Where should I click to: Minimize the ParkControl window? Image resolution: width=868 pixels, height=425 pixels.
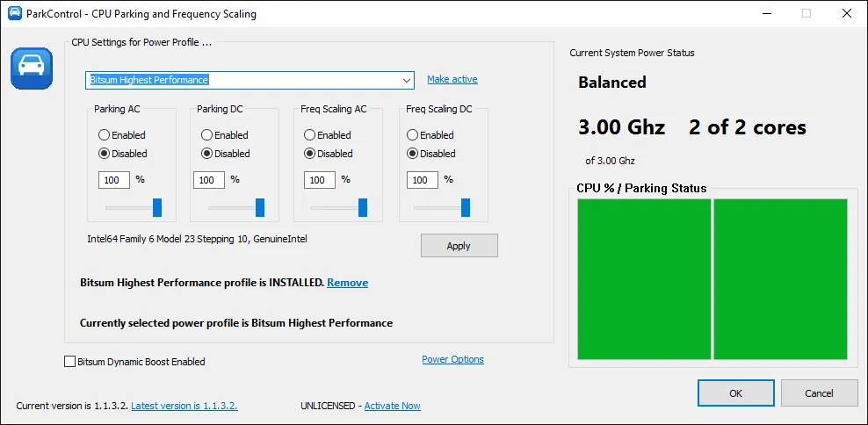pyautogui.click(x=765, y=14)
